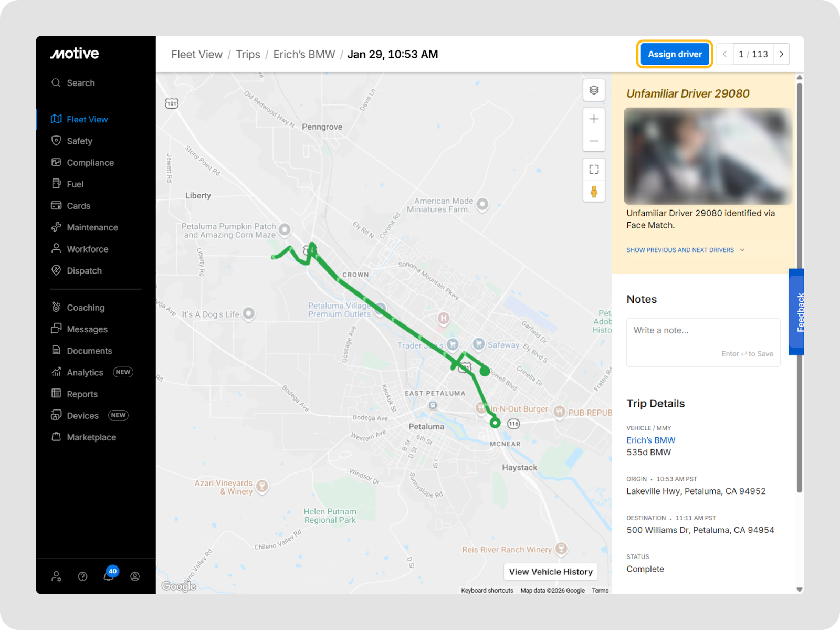Zoom out on the map
The width and height of the screenshot is (840, 630).
coord(594,141)
